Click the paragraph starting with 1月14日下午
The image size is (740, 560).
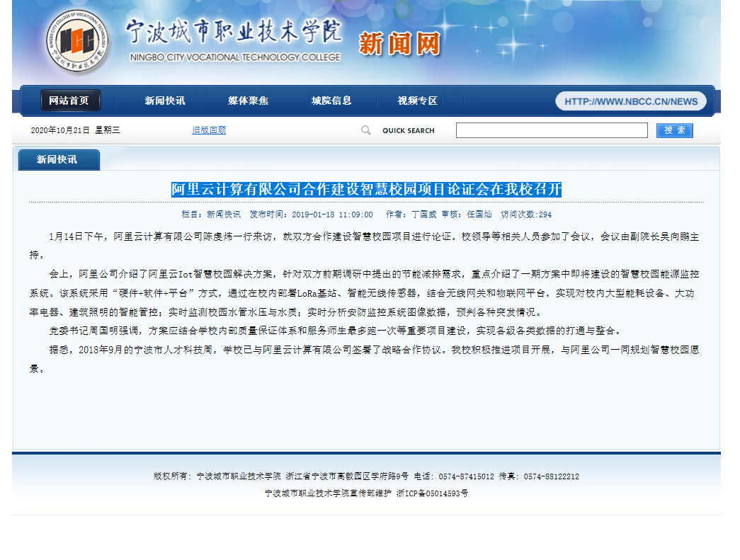(365, 246)
